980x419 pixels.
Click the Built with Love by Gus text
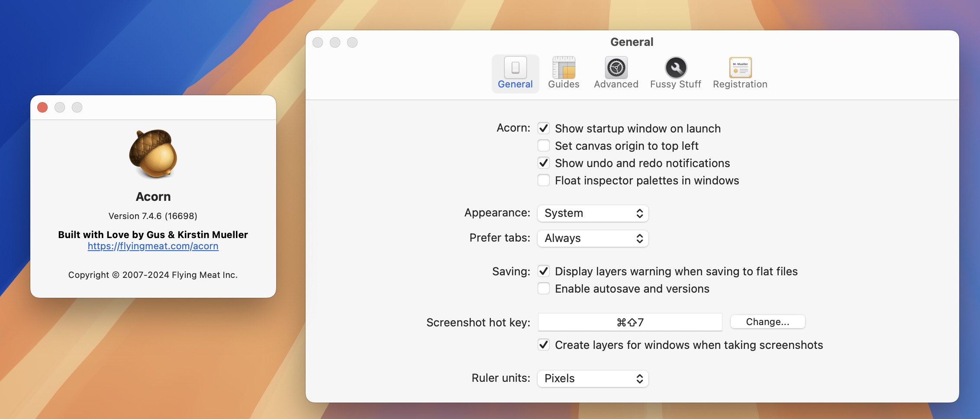(153, 235)
